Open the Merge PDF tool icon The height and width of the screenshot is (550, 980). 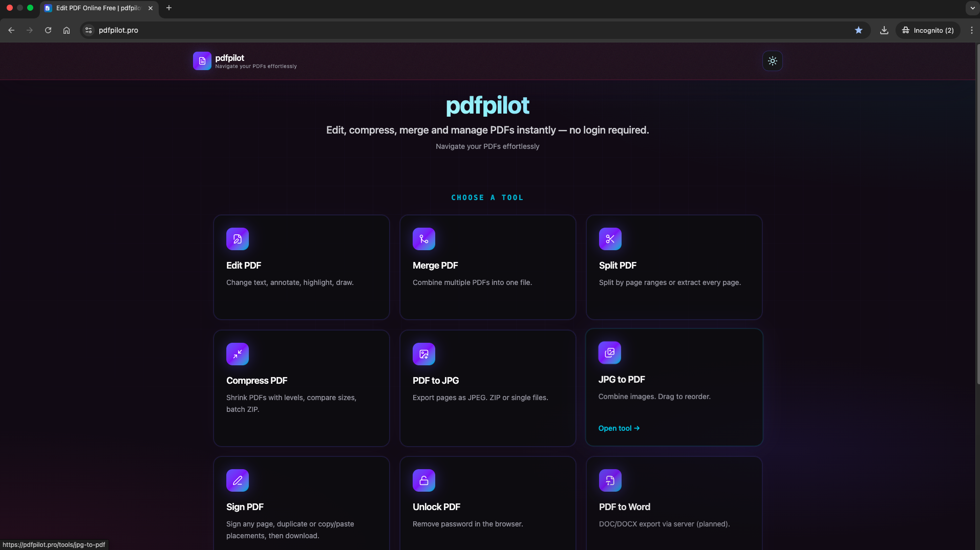pyautogui.click(x=423, y=238)
